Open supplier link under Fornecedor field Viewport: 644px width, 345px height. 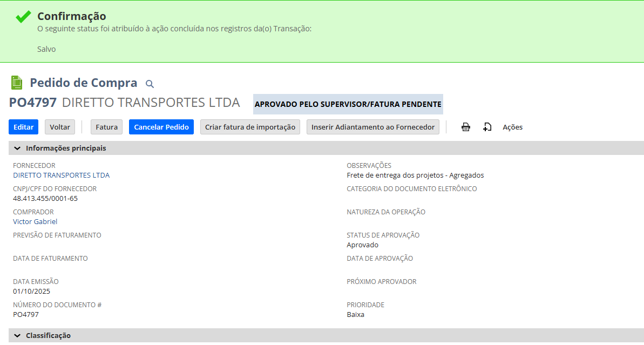pos(61,175)
